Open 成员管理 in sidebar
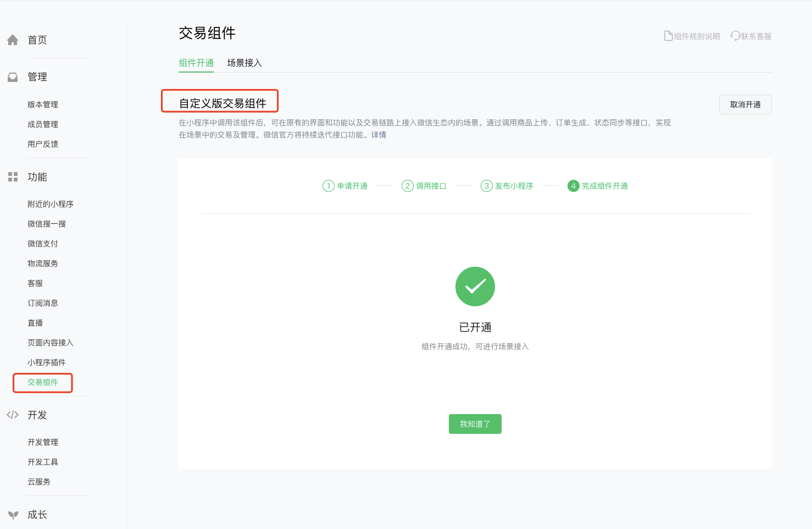812x529 pixels. (43, 124)
